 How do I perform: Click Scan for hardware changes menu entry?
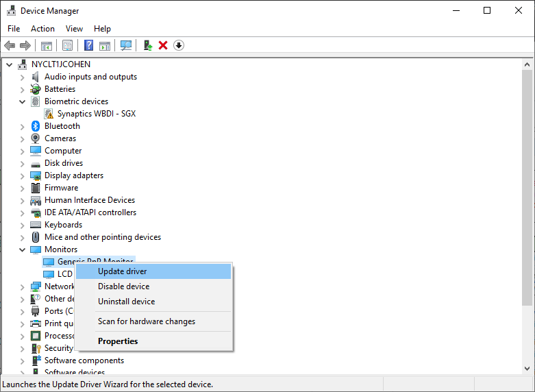tap(146, 321)
